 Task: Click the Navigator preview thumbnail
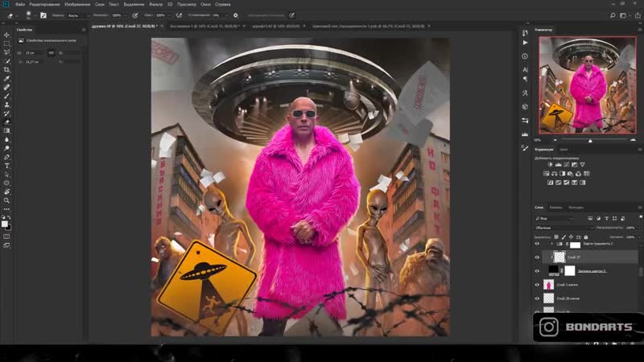[x=588, y=85]
